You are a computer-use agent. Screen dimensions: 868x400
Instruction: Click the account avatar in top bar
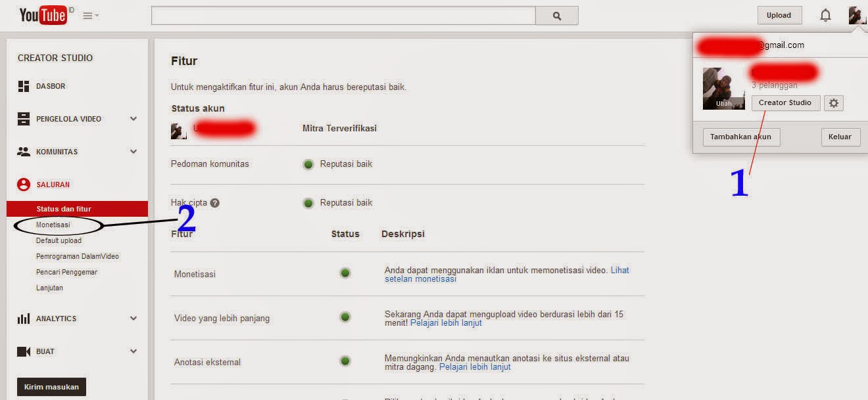point(857,15)
